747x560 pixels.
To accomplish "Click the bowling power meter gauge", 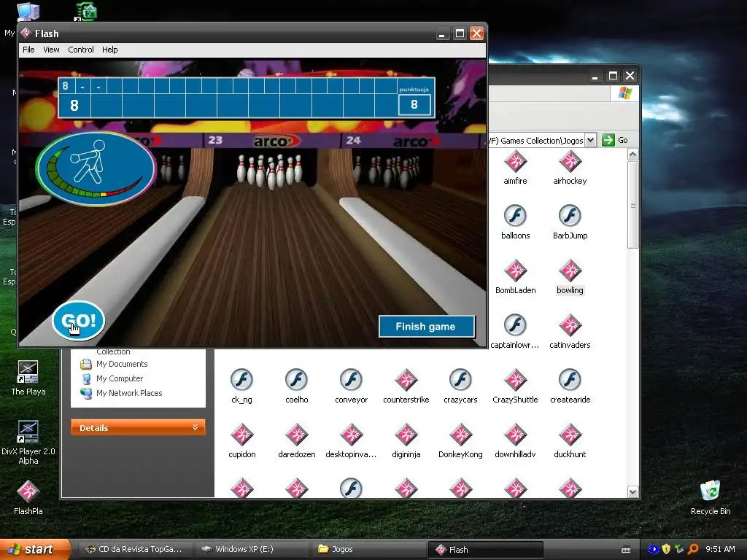I will pos(96,168).
